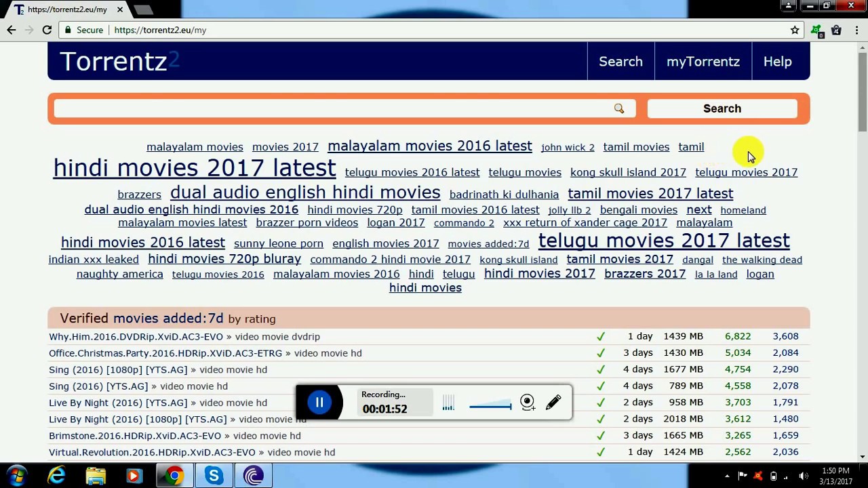Bookmark this page with the star icon
The width and height of the screenshot is (868, 488).
click(x=795, y=30)
